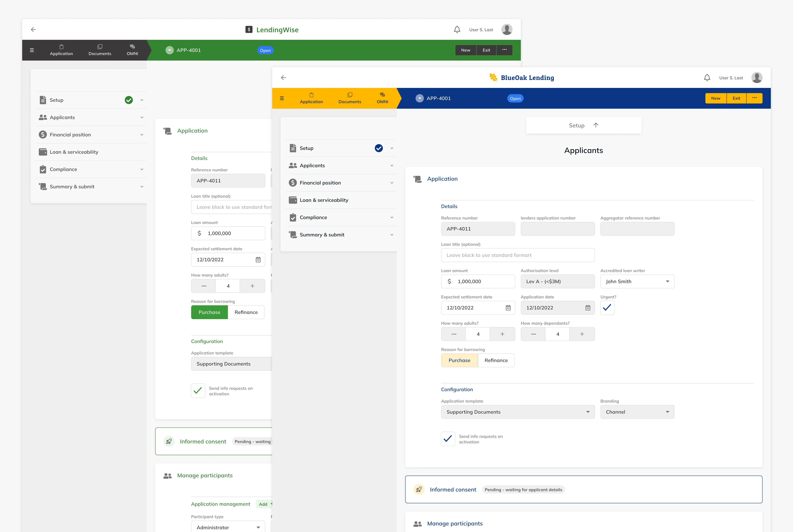Toggle hamburger menu in LendingWise dark toolbar
Viewport: 793px width, 532px height.
click(x=32, y=50)
